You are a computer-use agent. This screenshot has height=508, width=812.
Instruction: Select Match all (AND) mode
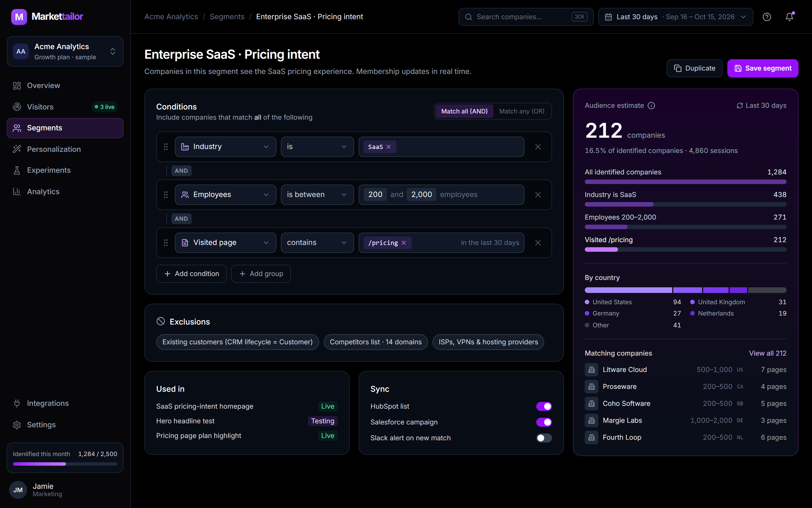(x=464, y=111)
